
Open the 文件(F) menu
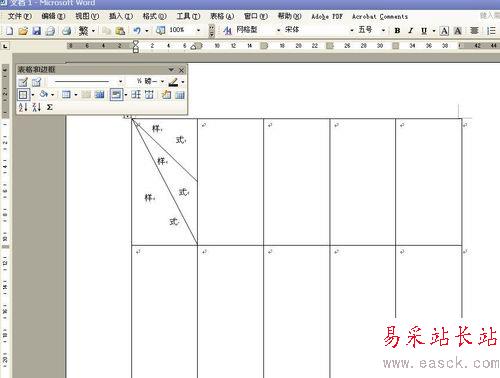click(20, 16)
